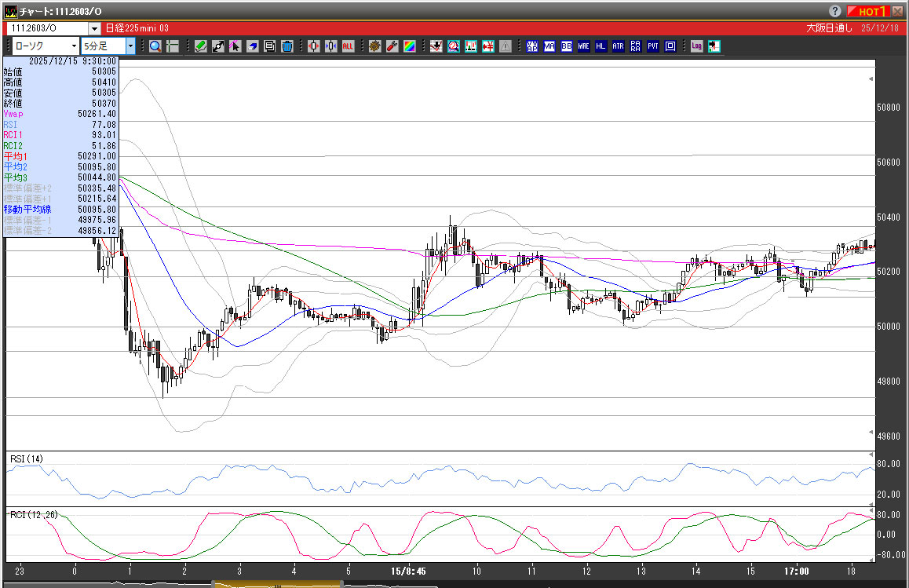Click the magnifier zoom tool icon
Screen dimensions: 909x588
tap(155, 46)
